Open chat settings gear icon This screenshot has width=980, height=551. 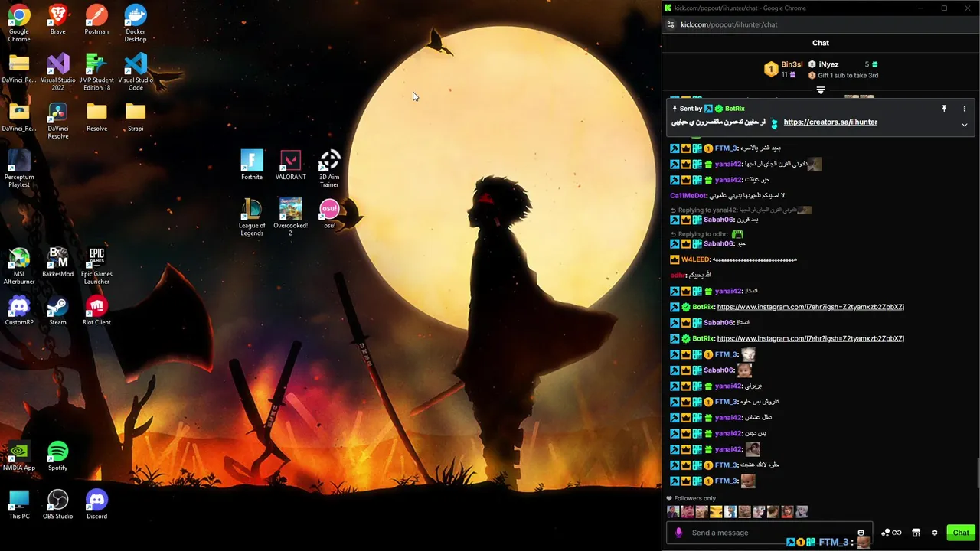pyautogui.click(x=934, y=533)
